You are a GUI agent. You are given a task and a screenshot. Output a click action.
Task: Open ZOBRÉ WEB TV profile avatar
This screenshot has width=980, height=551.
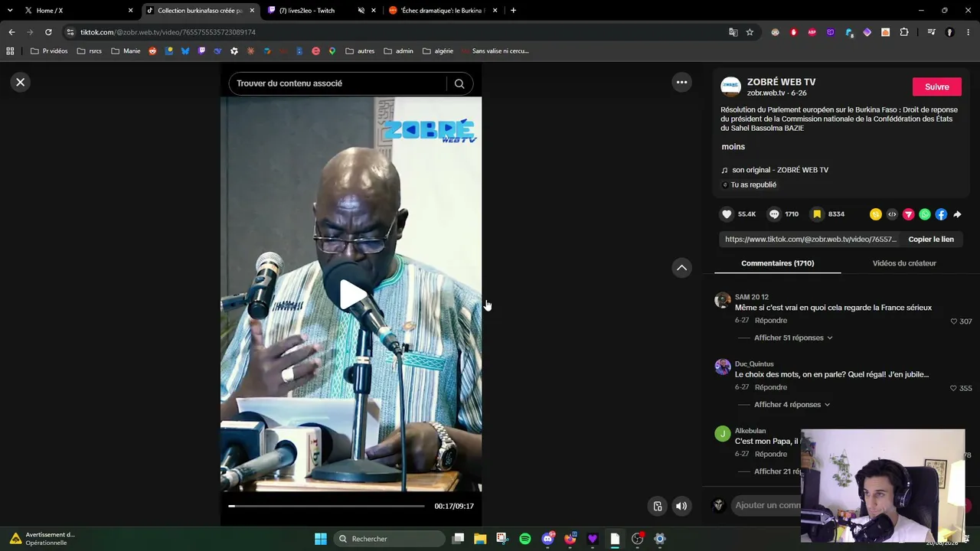(730, 86)
